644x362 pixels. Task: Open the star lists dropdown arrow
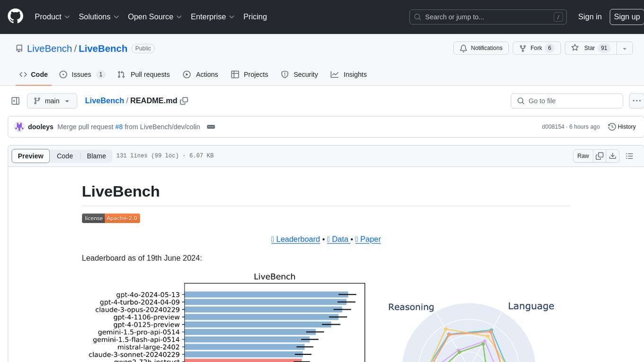tap(625, 48)
